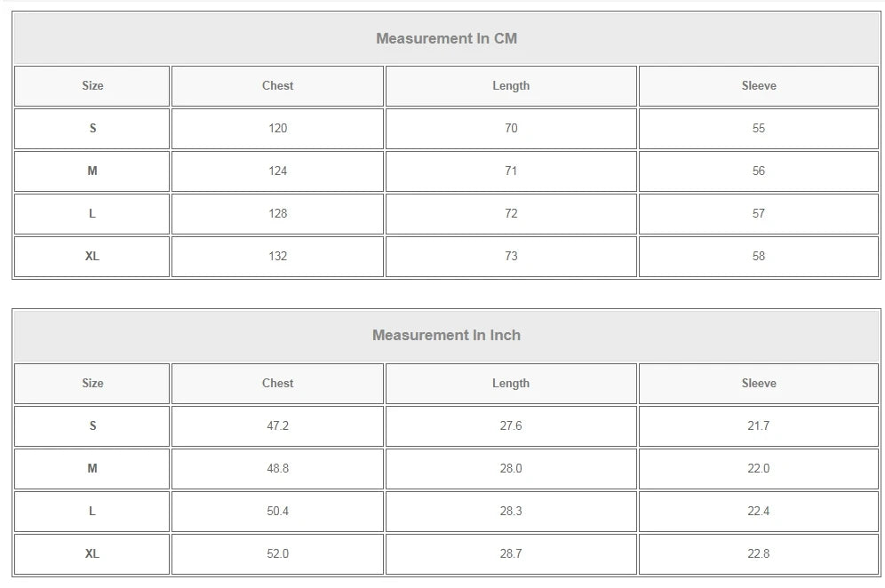
Task: Click the sleeve value 55 cell
Action: (758, 129)
